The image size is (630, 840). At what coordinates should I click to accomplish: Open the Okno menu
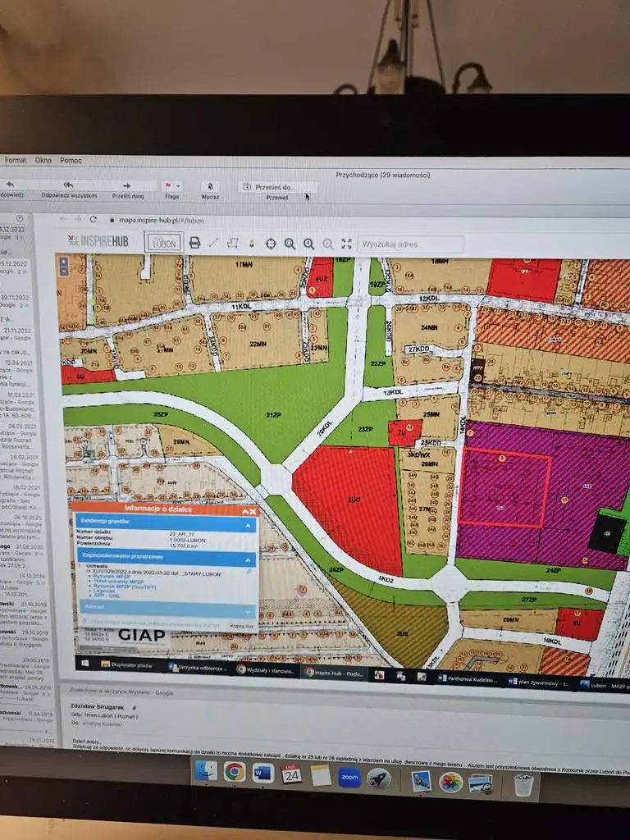pos(43,161)
